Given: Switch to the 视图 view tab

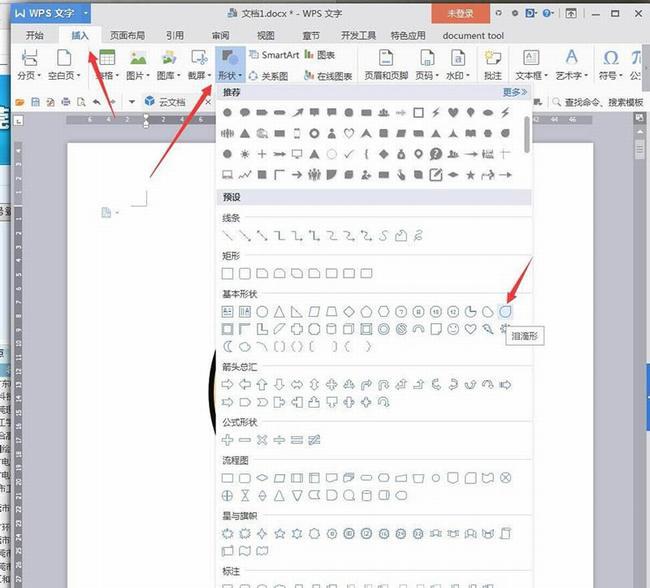Looking at the screenshot, I should click(265, 36).
